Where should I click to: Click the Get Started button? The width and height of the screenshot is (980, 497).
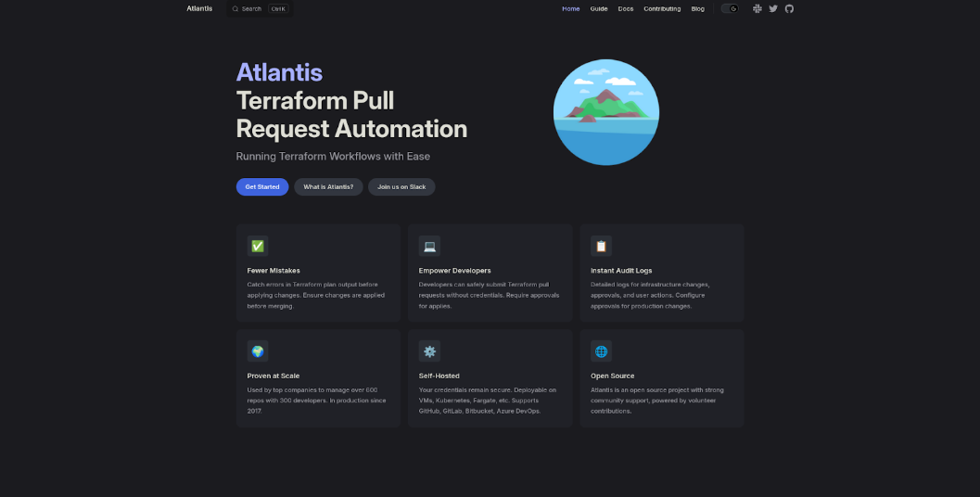point(262,187)
